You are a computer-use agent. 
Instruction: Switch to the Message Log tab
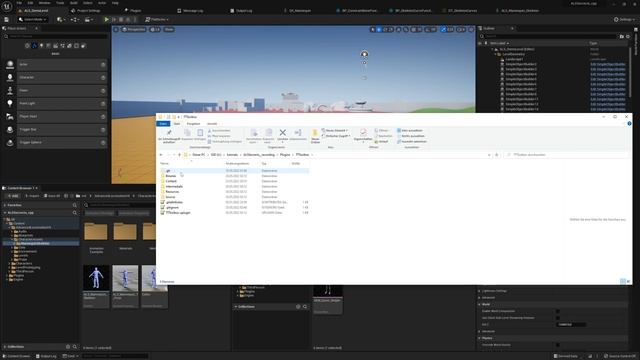click(190, 11)
